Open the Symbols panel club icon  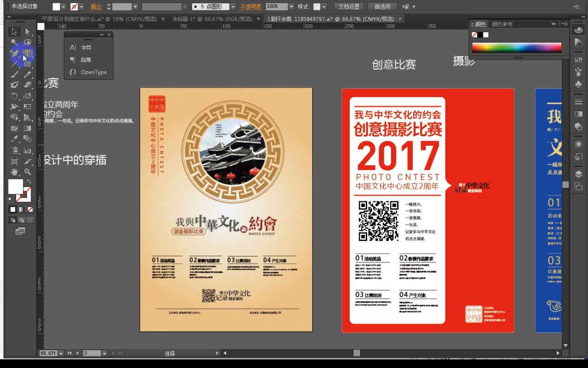[x=578, y=85]
